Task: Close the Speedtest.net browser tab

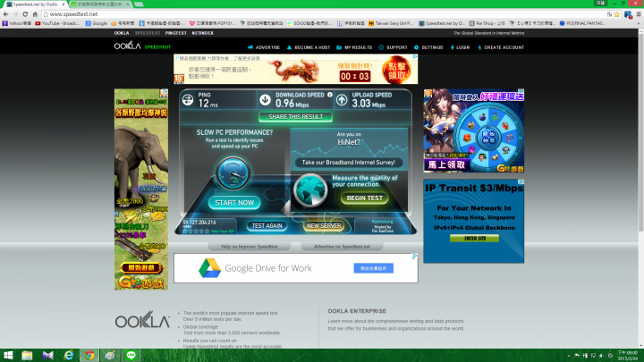Action: click(64, 4)
